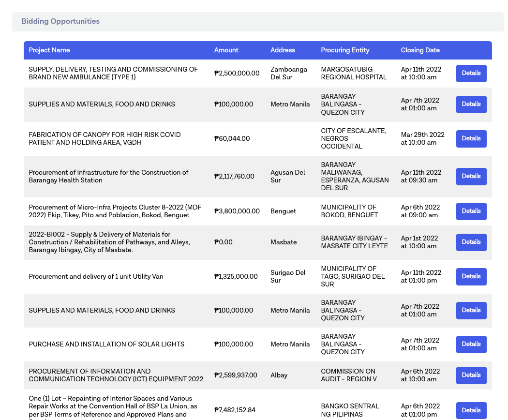Click the Bidding Opportunities section heading
Screen dimensions: 508x420
pyautogui.click(x=60, y=21)
